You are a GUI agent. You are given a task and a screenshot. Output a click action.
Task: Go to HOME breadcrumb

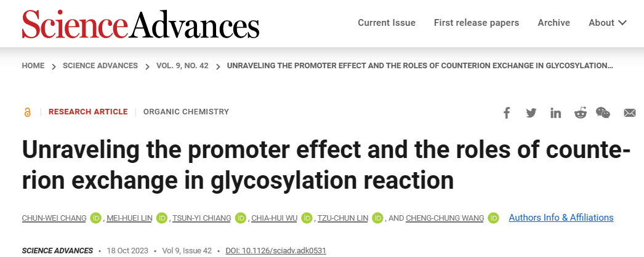point(33,66)
